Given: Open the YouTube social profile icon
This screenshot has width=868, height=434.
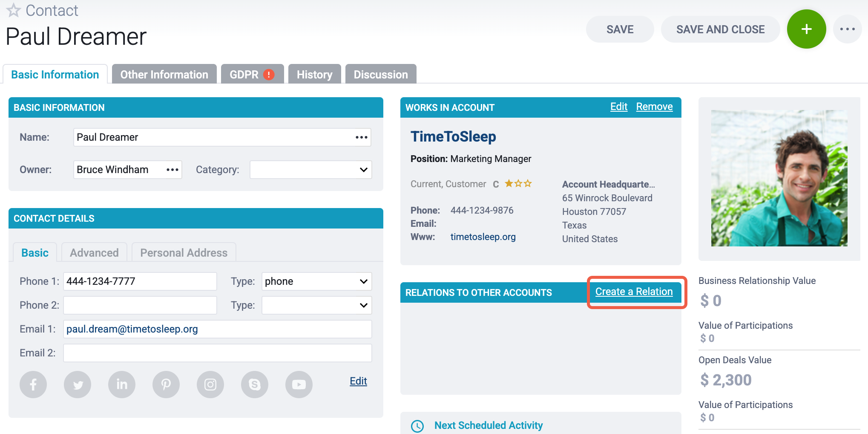Looking at the screenshot, I should (x=299, y=385).
